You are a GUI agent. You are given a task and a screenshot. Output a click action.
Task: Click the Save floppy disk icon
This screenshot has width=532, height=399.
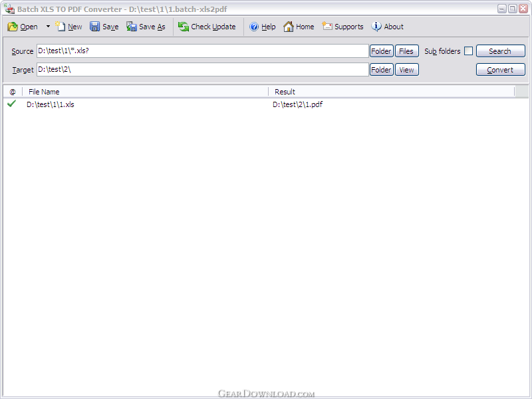pos(95,27)
